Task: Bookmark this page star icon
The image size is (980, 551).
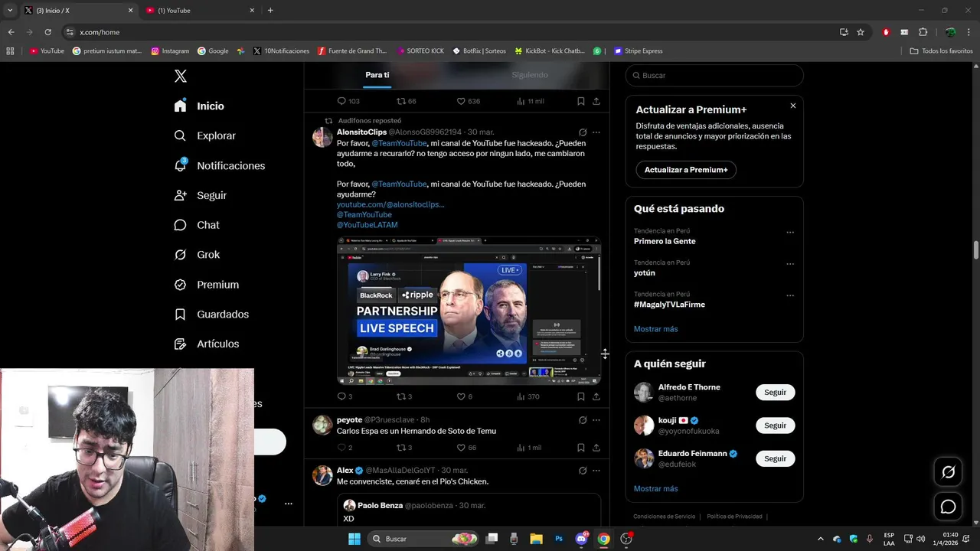Action: (861, 32)
